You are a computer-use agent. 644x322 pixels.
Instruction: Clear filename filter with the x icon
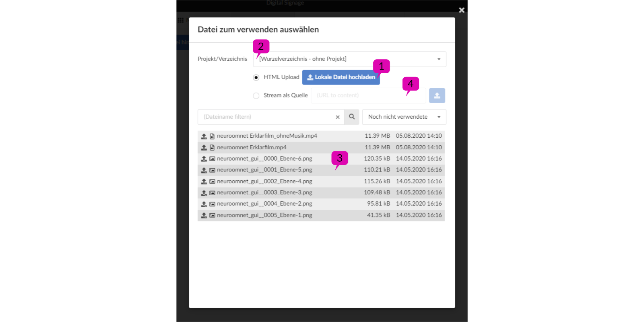pyautogui.click(x=338, y=117)
